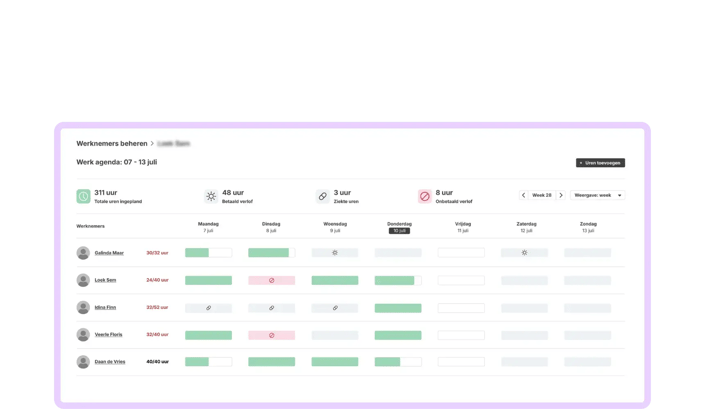Click the Uren toevoegen button
This screenshot has height=409, width=705.
(x=600, y=163)
